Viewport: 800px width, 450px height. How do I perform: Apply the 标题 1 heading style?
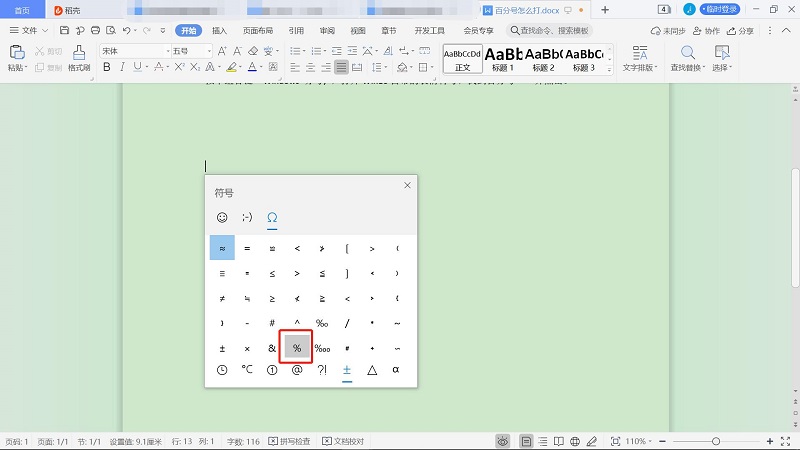tap(502, 58)
